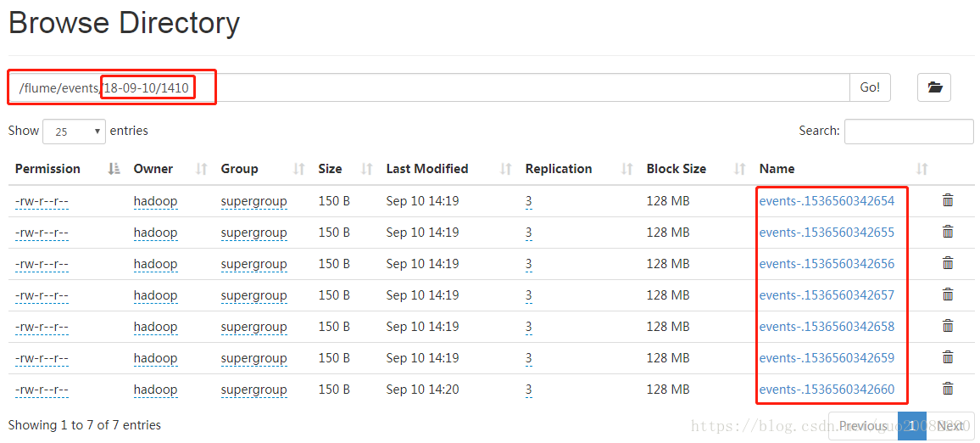
Task: Focus the Search input field
Action: point(909,132)
